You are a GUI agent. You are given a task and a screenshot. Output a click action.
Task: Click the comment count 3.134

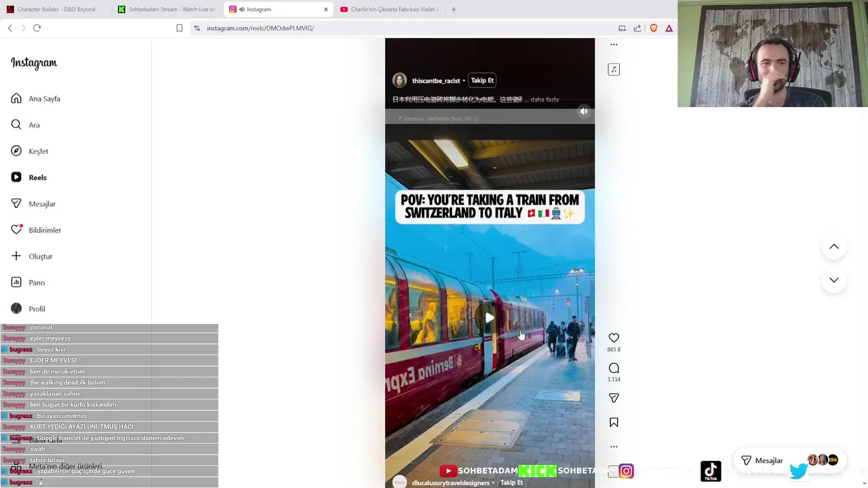(x=614, y=380)
